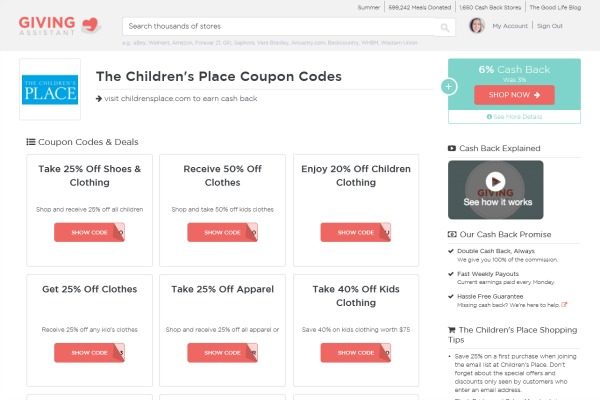Screen dimensions: 600x400
Task: Click the teal plus circle icon
Action: tap(448, 87)
